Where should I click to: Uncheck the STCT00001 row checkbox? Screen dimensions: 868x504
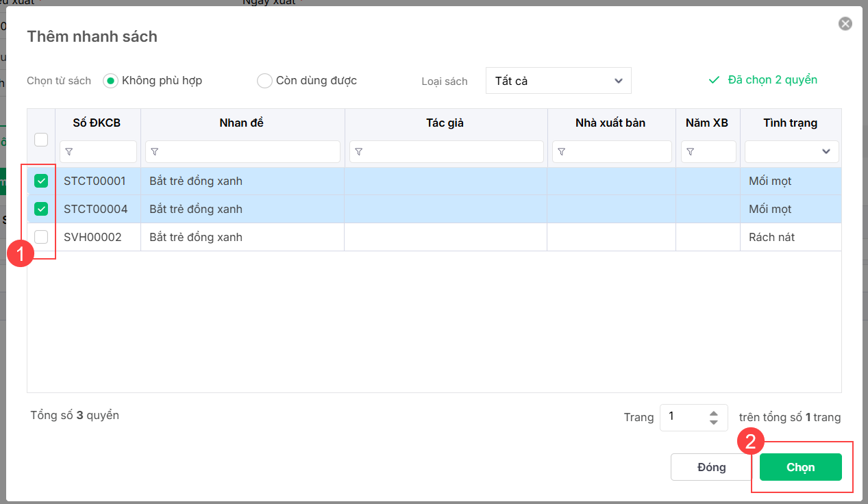click(41, 181)
